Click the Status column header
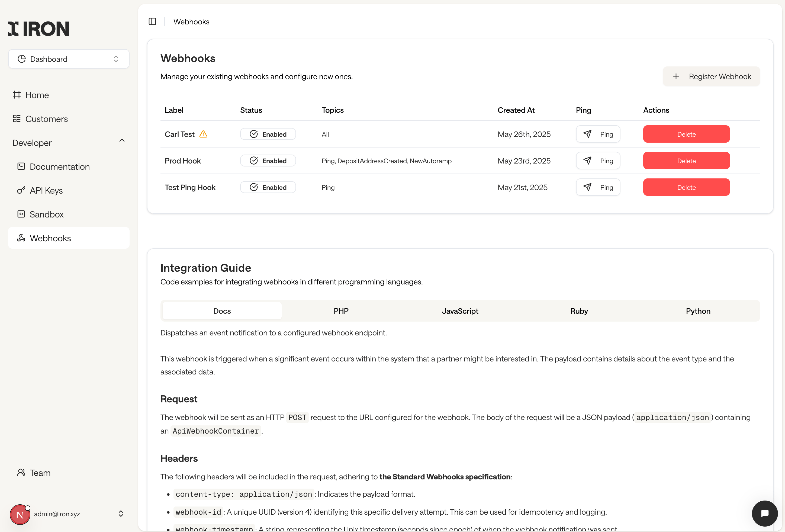The image size is (785, 532). [x=251, y=110]
